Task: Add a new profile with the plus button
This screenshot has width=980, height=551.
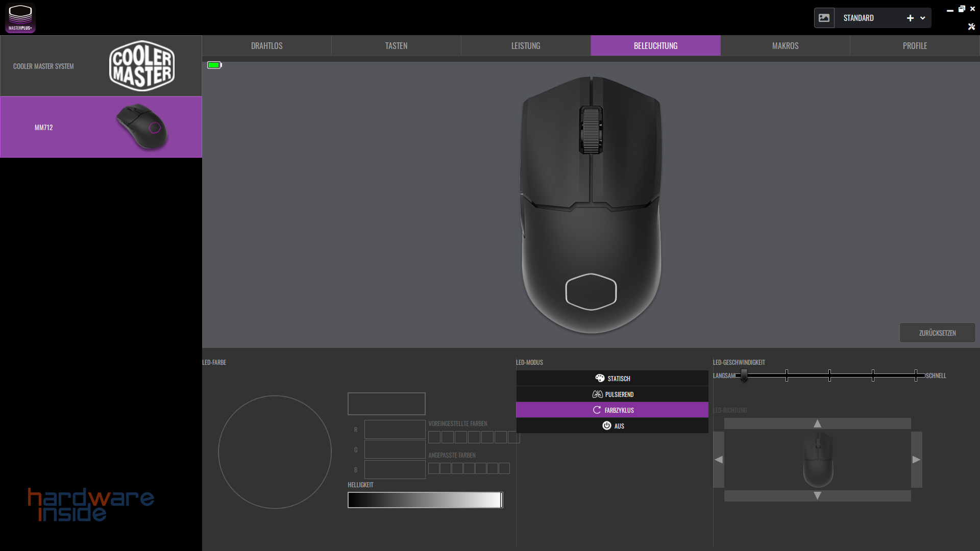Action: (x=910, y=18)
